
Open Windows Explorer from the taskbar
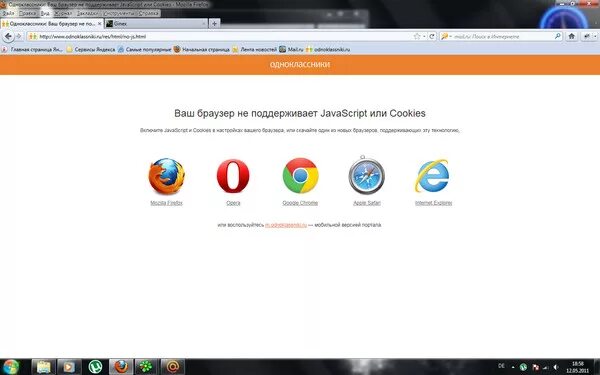(44, 367)
